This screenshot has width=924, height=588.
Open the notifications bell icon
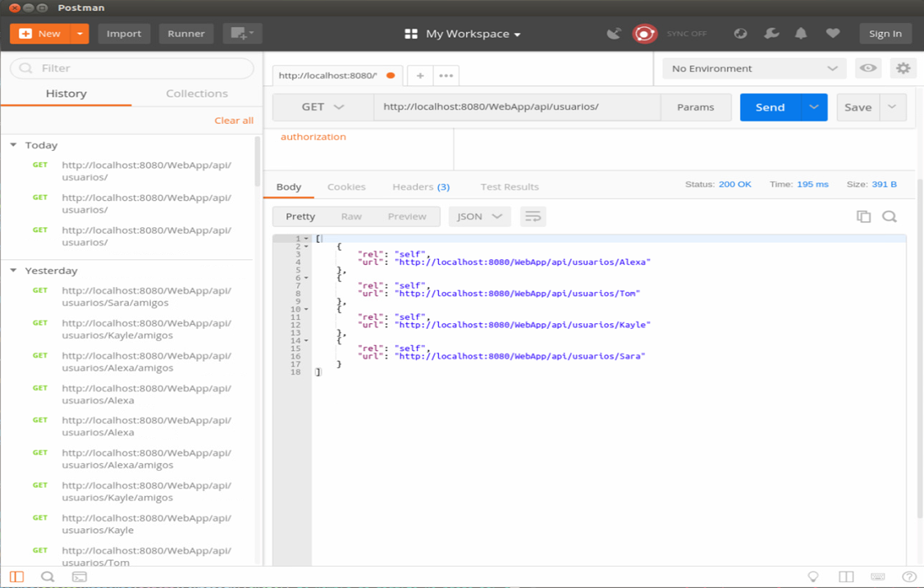pos(801,34)
